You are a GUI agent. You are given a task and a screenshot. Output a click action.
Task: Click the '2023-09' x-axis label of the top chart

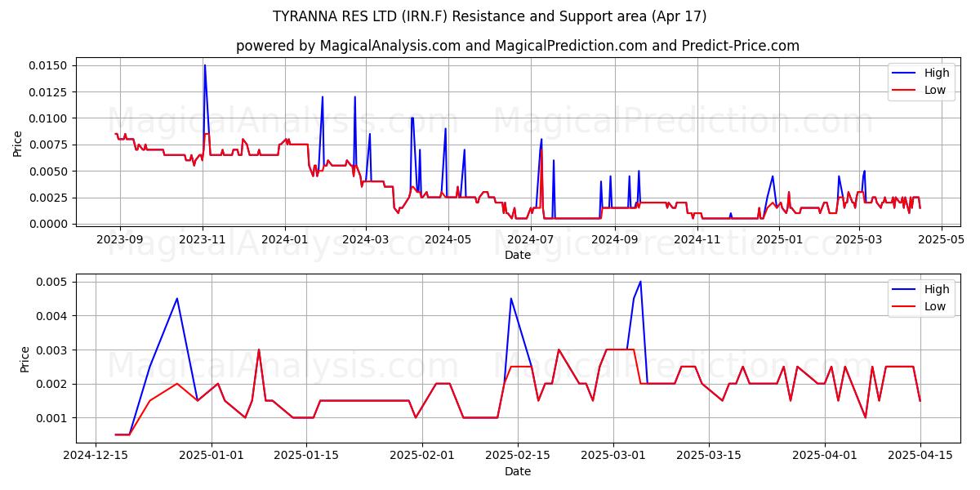pos(120,239)
